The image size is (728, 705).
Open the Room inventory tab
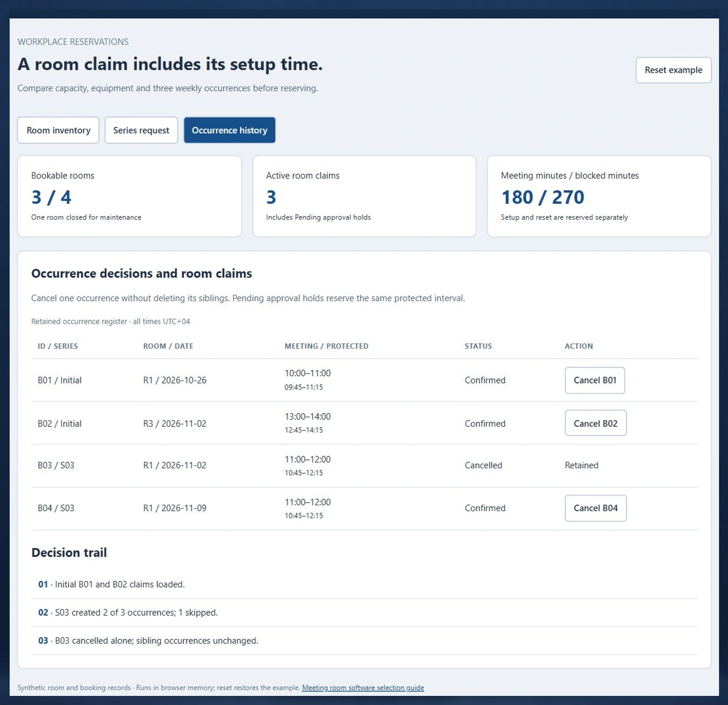58,130
